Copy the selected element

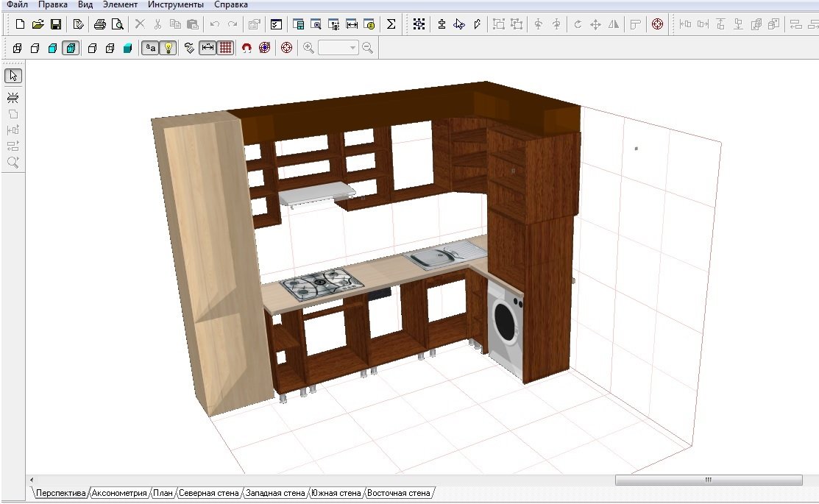click(x=175, y=24)
